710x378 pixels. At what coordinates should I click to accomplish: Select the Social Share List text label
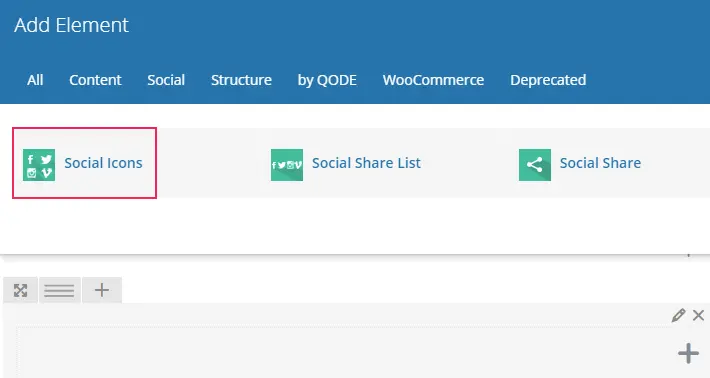point(366,163)
